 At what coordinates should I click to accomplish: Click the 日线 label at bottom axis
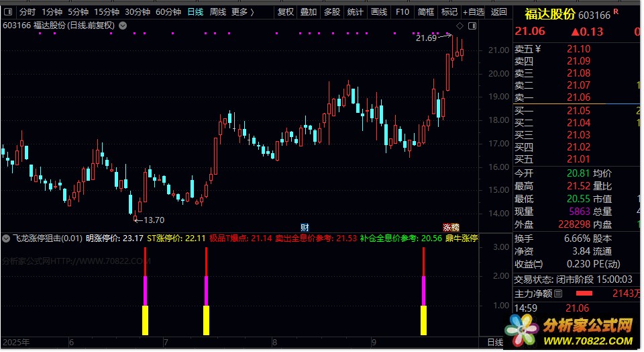(495, 342)
